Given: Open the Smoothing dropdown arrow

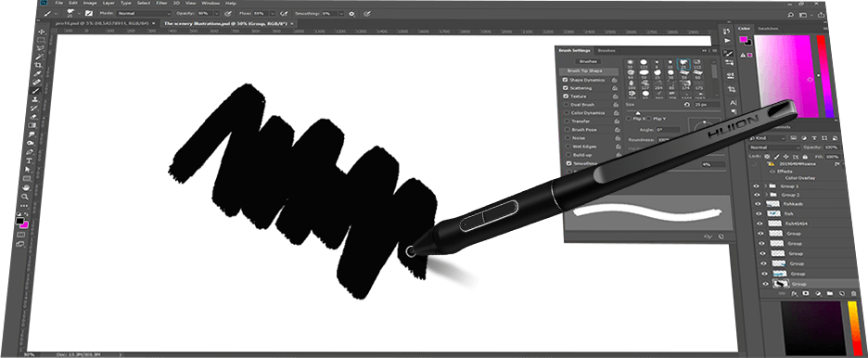Looking at the screenshot, I should click(x=341, y=14).
